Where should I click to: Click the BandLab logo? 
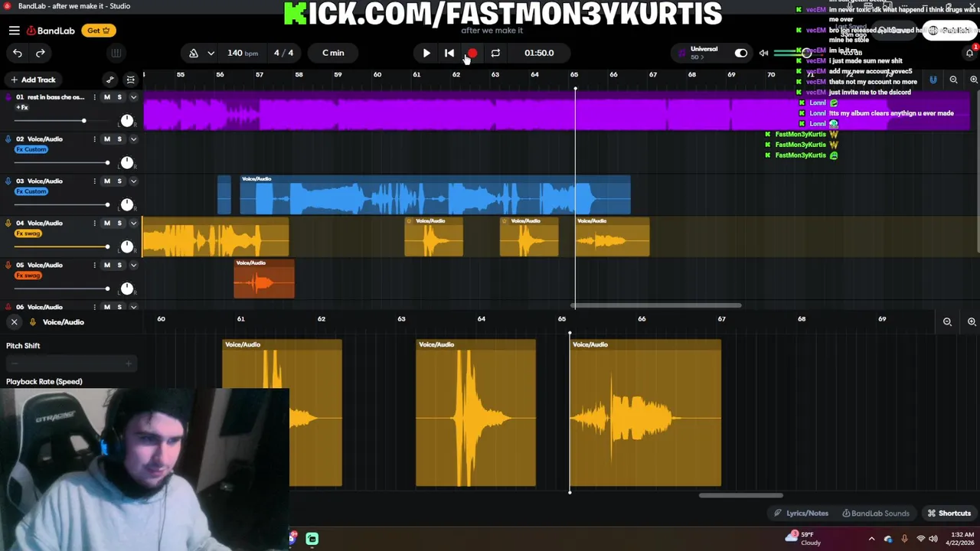(51, 31)
